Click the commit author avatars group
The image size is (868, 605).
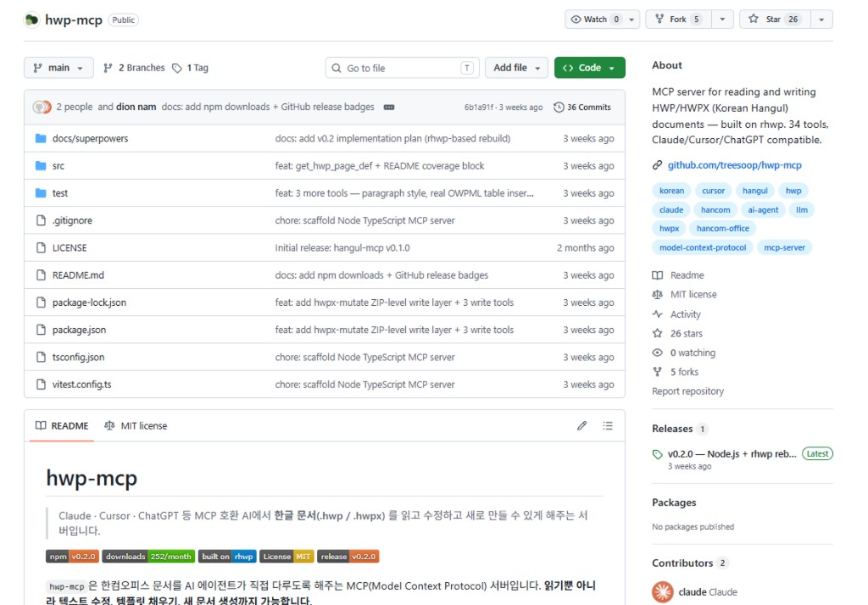click(42, 107)
